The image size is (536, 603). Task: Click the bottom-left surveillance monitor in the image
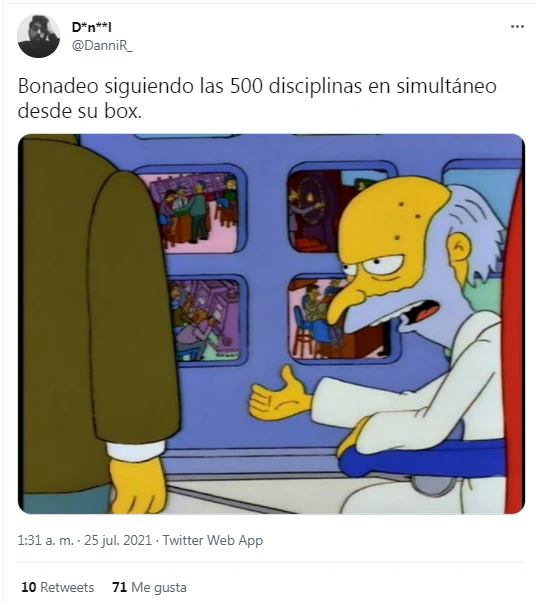click(208, 320)
